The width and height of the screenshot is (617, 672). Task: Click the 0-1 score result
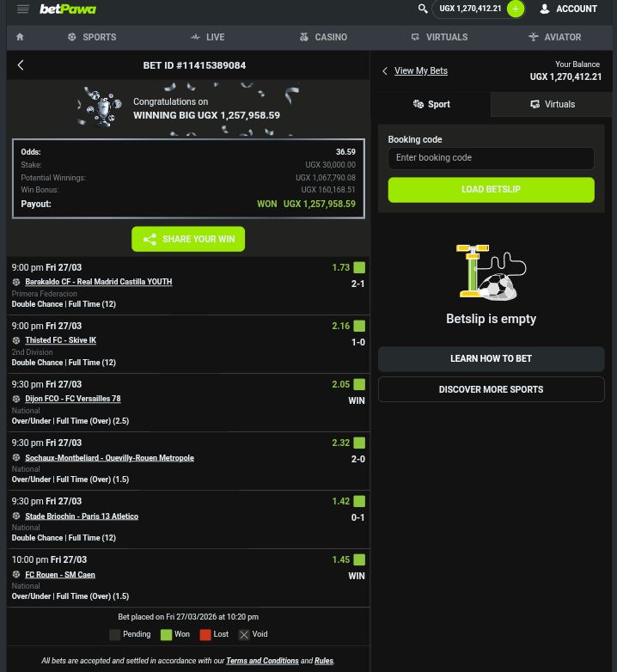click(x=357, y=517)
